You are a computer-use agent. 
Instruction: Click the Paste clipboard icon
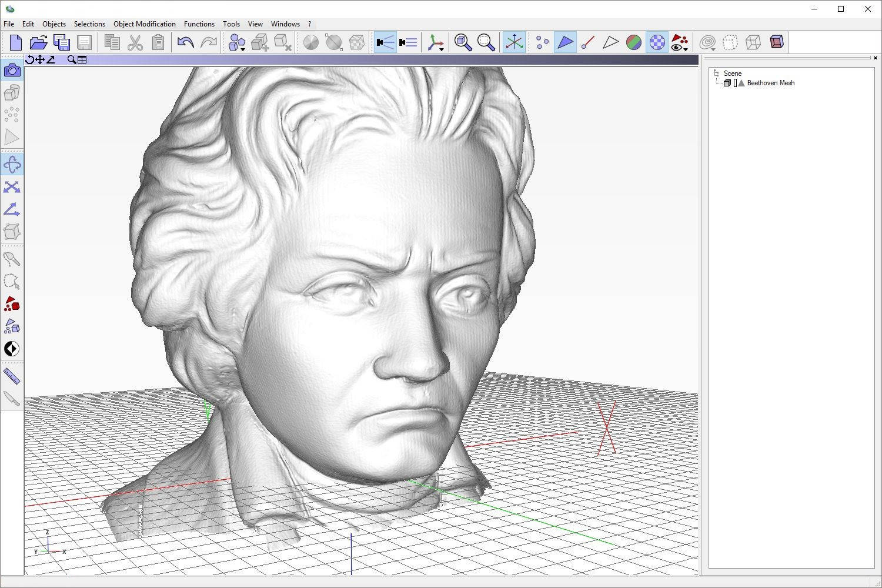pos(158,42)
